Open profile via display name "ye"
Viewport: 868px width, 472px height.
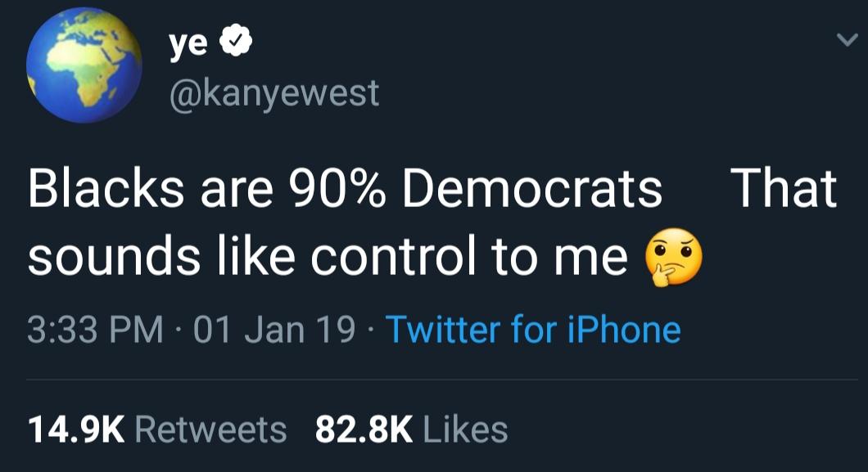(x=189, y=44)
